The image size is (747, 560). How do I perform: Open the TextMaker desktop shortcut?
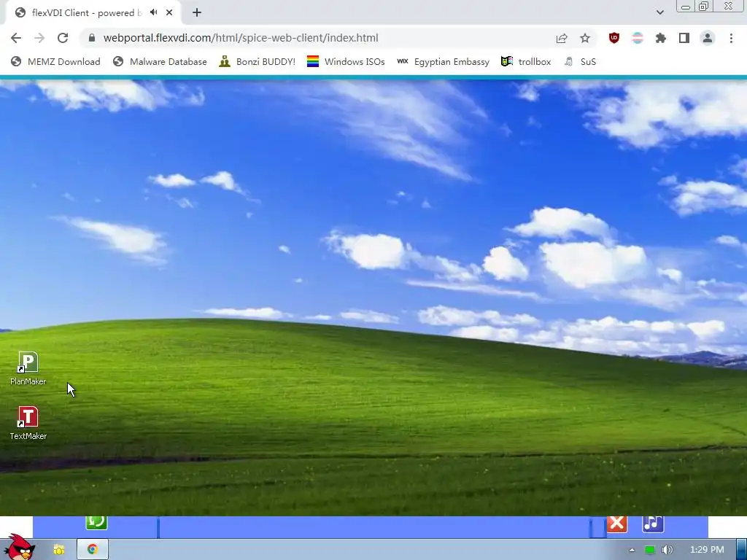[28, 423]
